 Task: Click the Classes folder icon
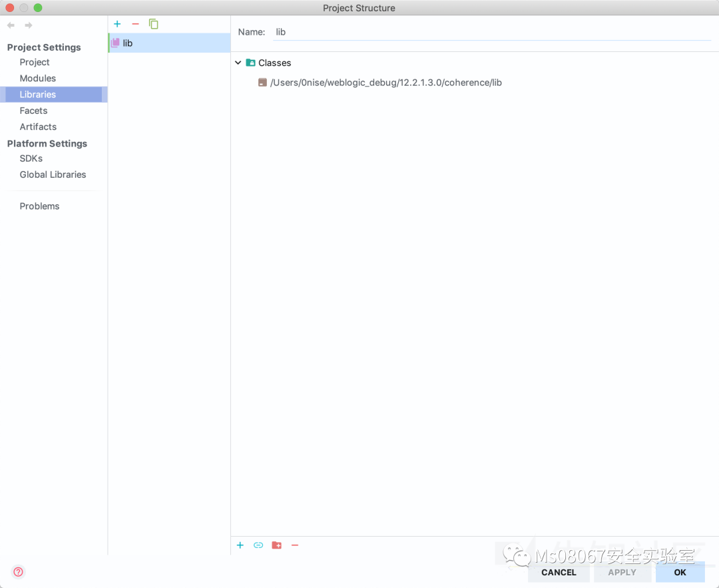tap(250, 63)
